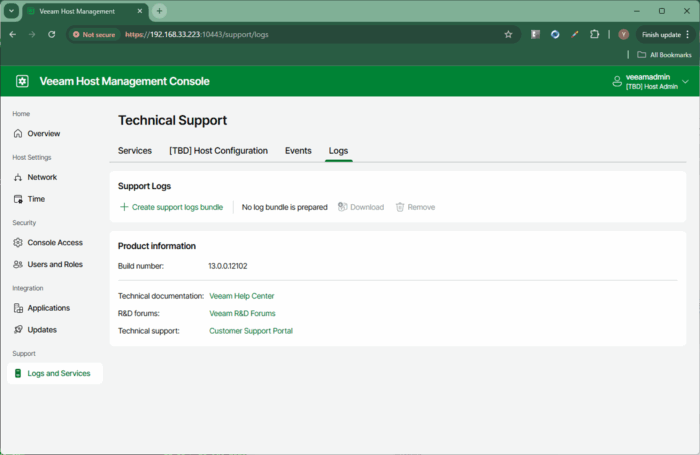The image size is (700, 455).
Task: Go back in browser history
Action: (12, 34)
